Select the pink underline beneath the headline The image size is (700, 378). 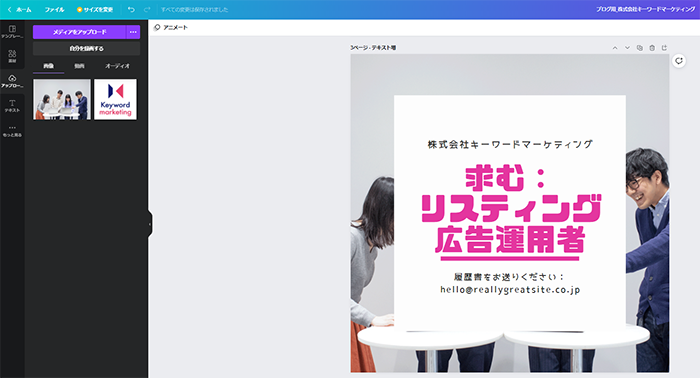click(510, 258)
